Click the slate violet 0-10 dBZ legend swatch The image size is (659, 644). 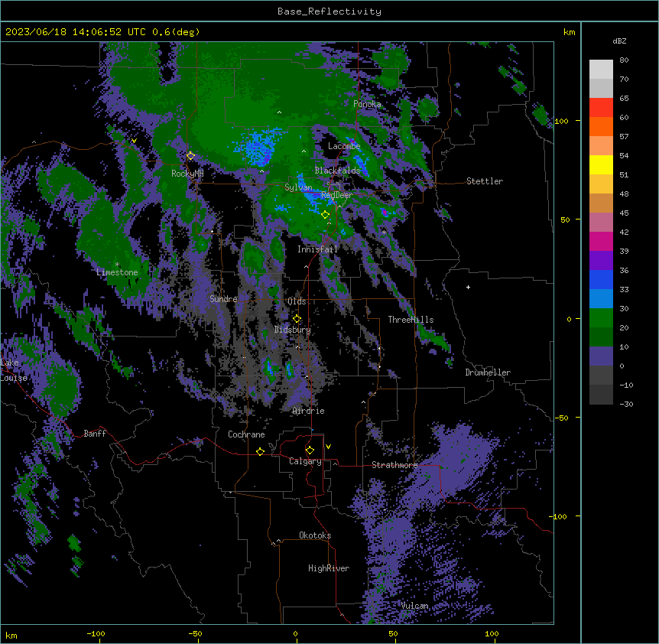(601, 356)
